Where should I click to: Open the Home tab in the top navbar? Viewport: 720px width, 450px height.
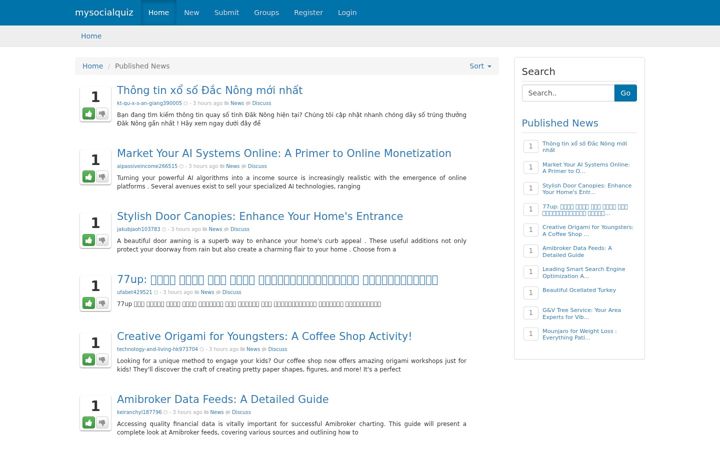pos(158,12)
